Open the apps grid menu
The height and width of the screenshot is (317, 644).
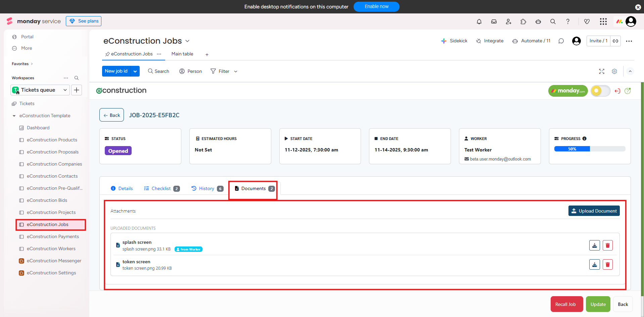[603, 21]
